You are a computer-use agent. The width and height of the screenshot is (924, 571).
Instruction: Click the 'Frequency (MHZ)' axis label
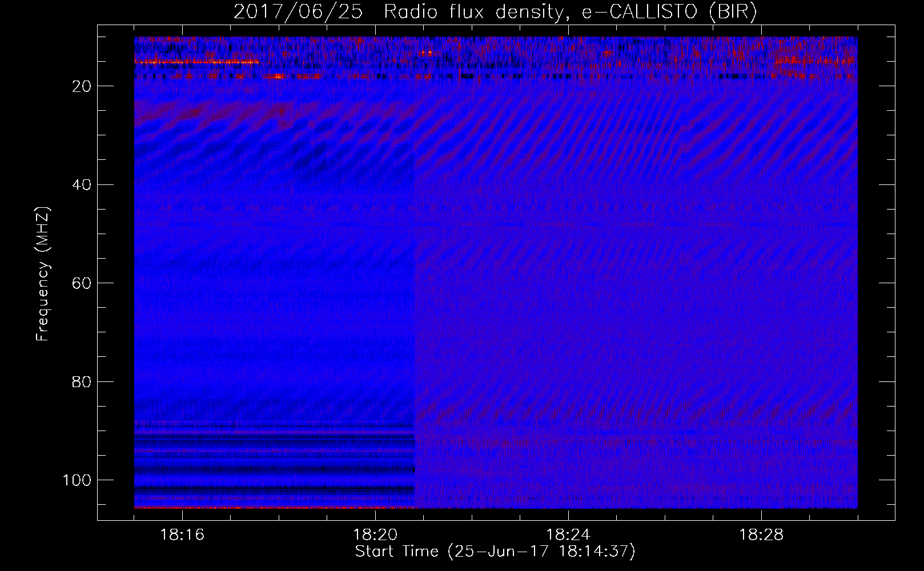pos(43,274)
